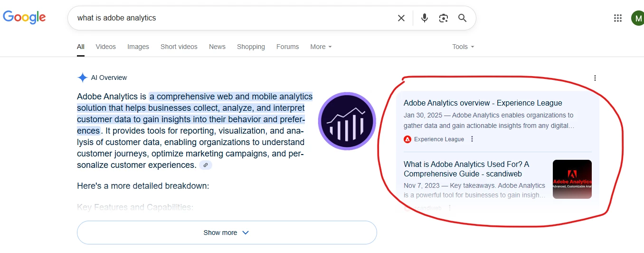Open the Tools dropdown
Screen dimensions: 644x253
click(x=463, y=47)
